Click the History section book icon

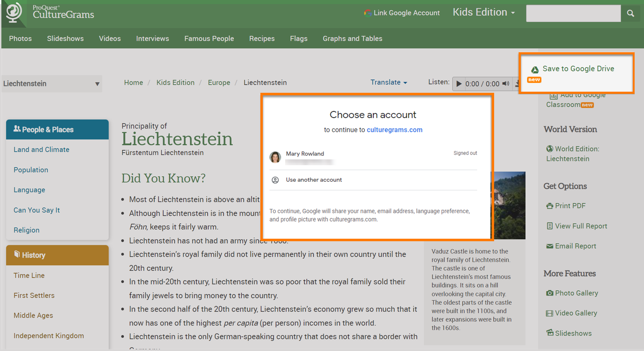(x=17, y=254)
